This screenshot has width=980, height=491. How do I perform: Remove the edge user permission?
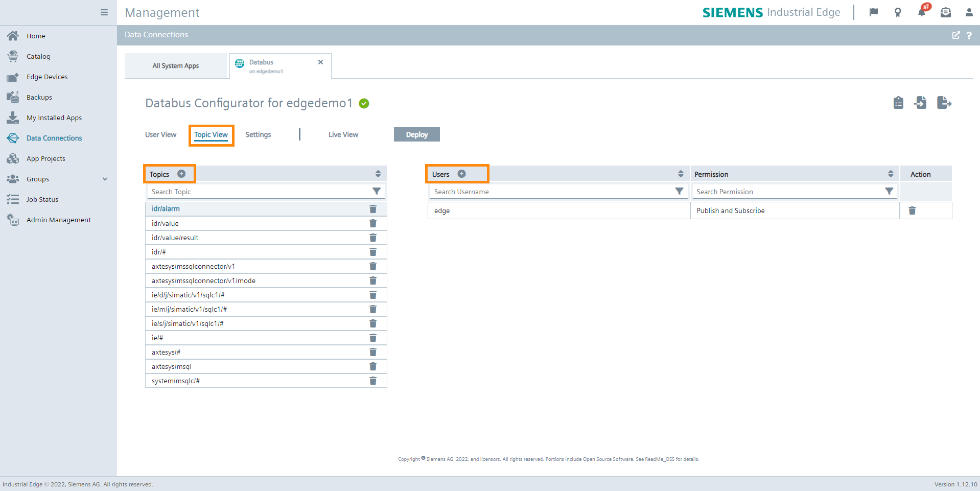[912, 211]
